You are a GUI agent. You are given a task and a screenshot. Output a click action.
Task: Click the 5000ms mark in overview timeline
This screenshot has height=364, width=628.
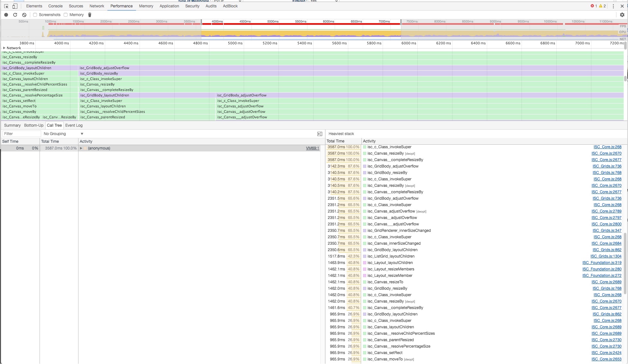[x=273, y=22]
